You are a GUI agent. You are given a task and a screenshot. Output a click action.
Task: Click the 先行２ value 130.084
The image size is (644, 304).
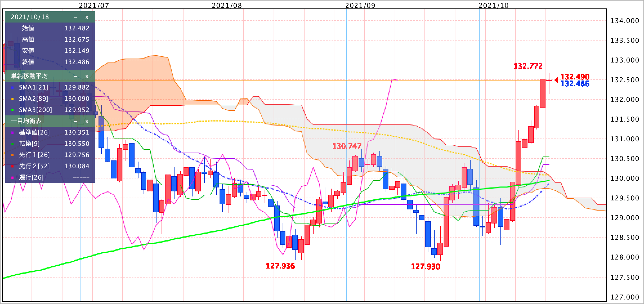[x=77, y=166]
